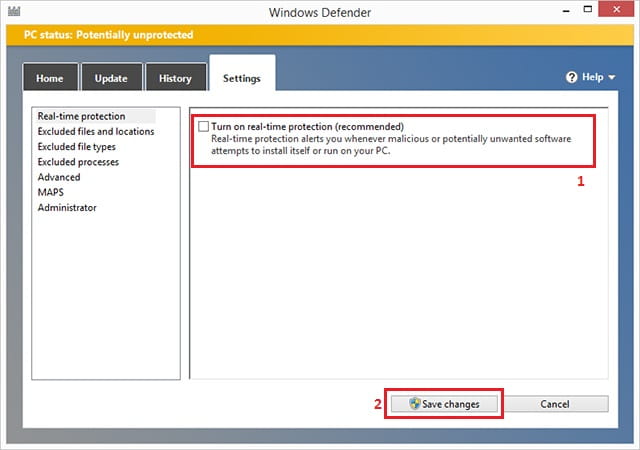This screenshot has height=450, width=640.
Task: Open the Administrator settings entry
Action: pos(67,208)
